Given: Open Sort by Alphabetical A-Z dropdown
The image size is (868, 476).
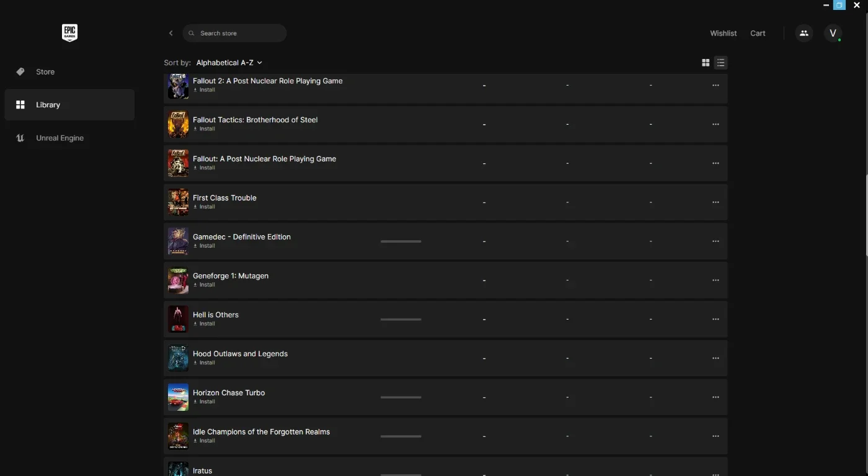Looking at the screenshot, I should [229, 63].
